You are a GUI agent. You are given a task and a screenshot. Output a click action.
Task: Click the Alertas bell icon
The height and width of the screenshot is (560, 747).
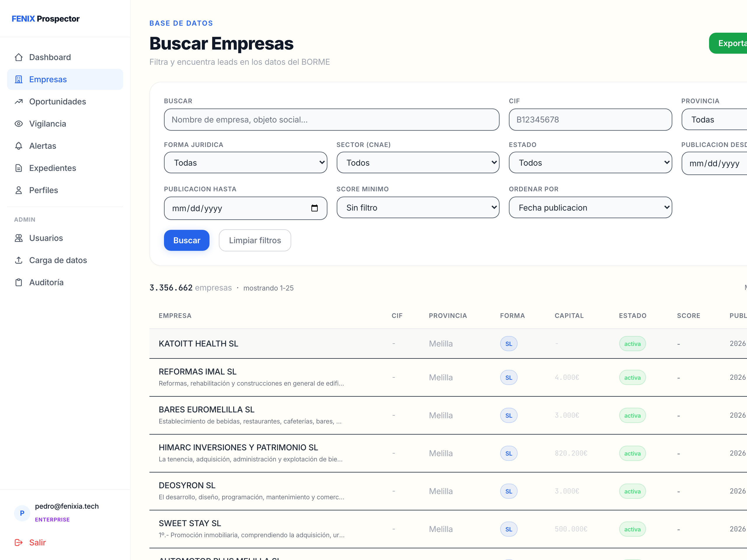[x=19, y=146]
